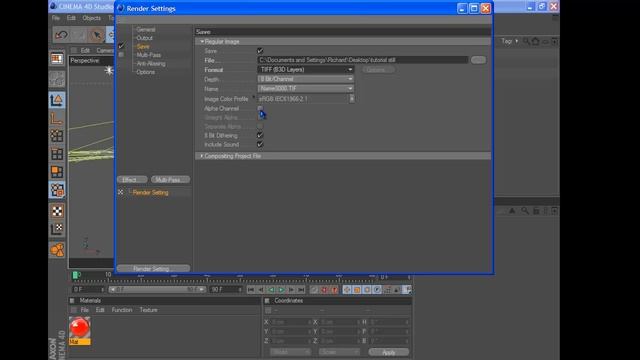Open the Objects menu in the main menu bar
640x360 pixels.
point(91,18)
